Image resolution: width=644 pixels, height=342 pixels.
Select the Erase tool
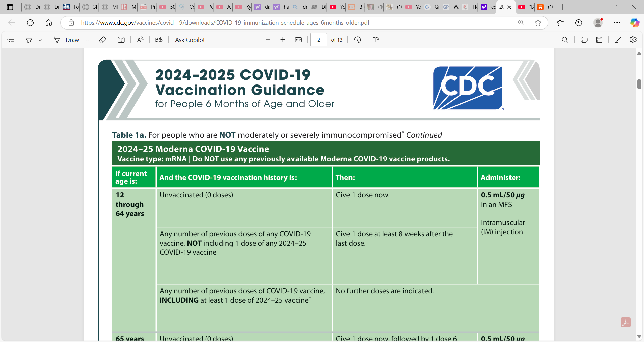[x=103, y=40]
